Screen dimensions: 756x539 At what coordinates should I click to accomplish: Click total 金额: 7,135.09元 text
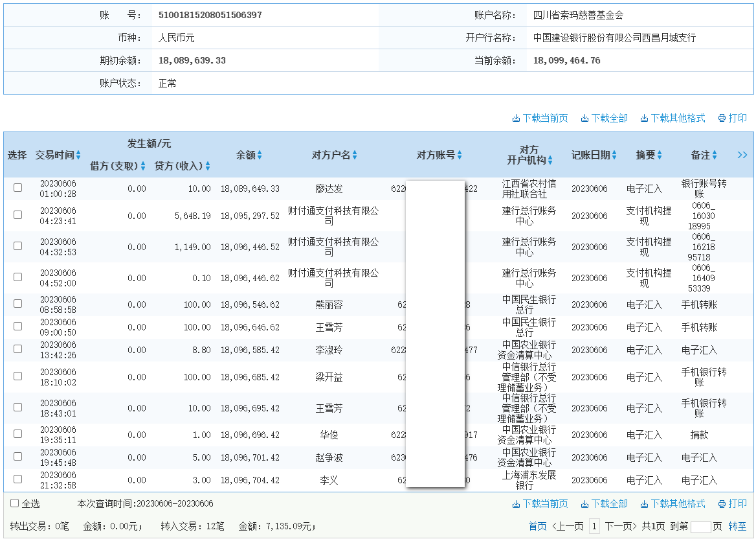coord(277,527)
